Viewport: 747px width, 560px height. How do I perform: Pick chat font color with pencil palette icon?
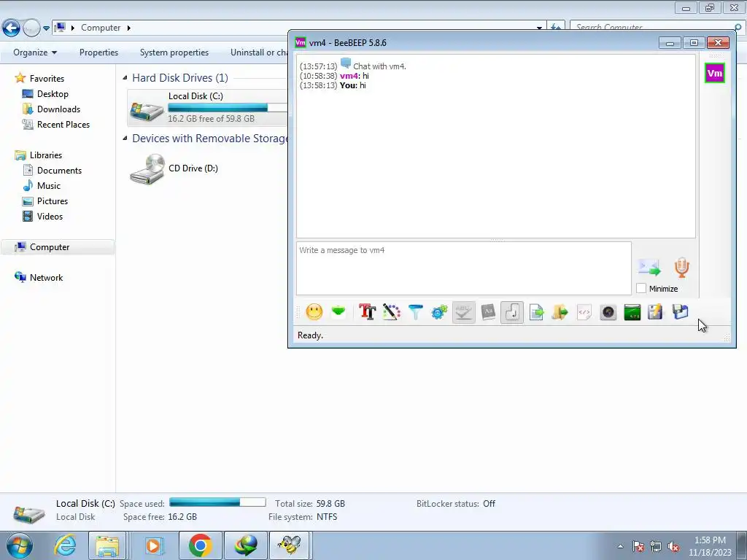pos(391,312)
